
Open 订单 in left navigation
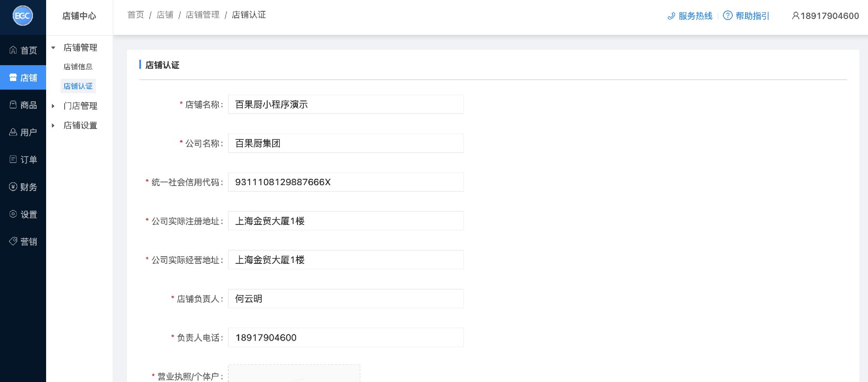coord(23,159)
